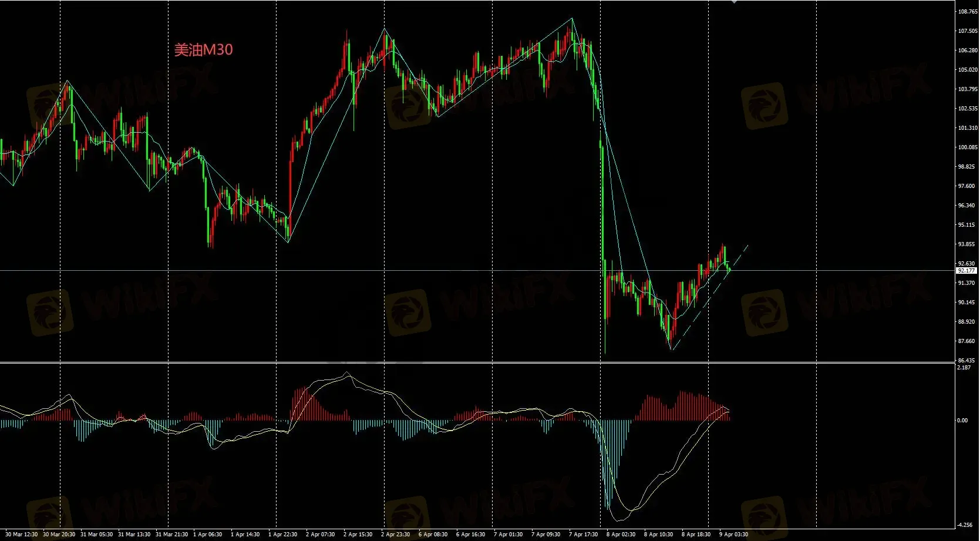Select the 6 Apr 16:30 time label

[470, 535]
